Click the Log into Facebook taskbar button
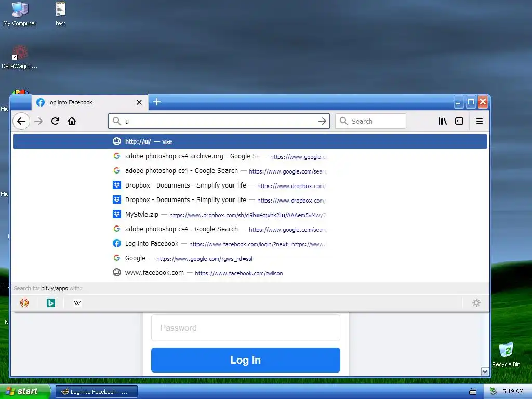532x399 pixels. tap(96, 392)
